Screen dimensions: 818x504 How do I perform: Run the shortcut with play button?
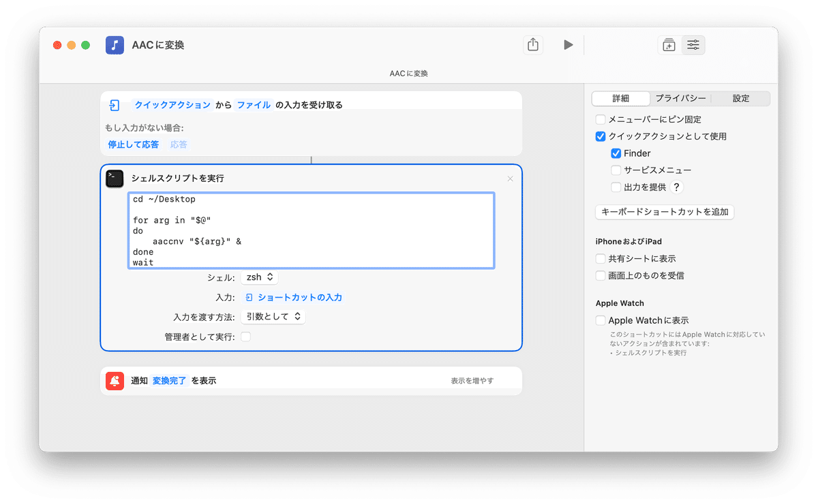coord(568,45)
